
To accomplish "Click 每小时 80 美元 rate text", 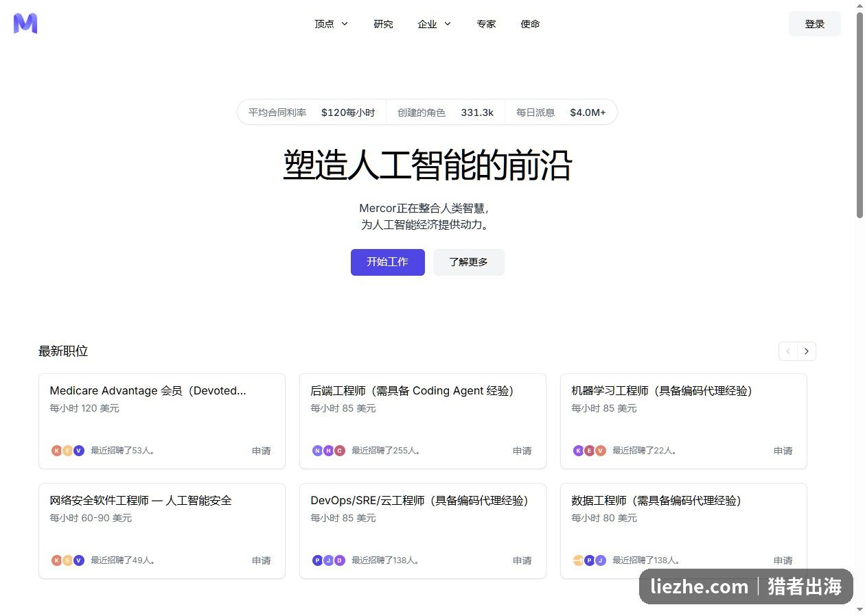I will pos(604,518).
